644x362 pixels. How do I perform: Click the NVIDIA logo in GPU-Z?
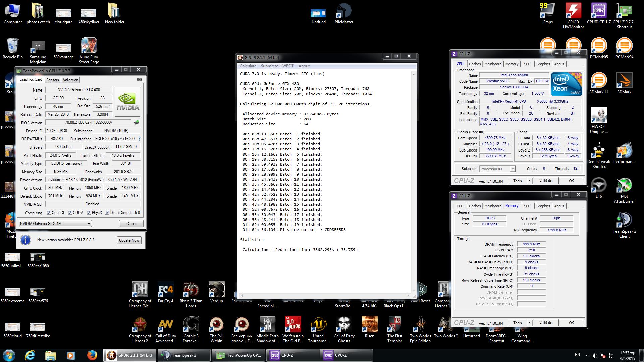[127, 102]
